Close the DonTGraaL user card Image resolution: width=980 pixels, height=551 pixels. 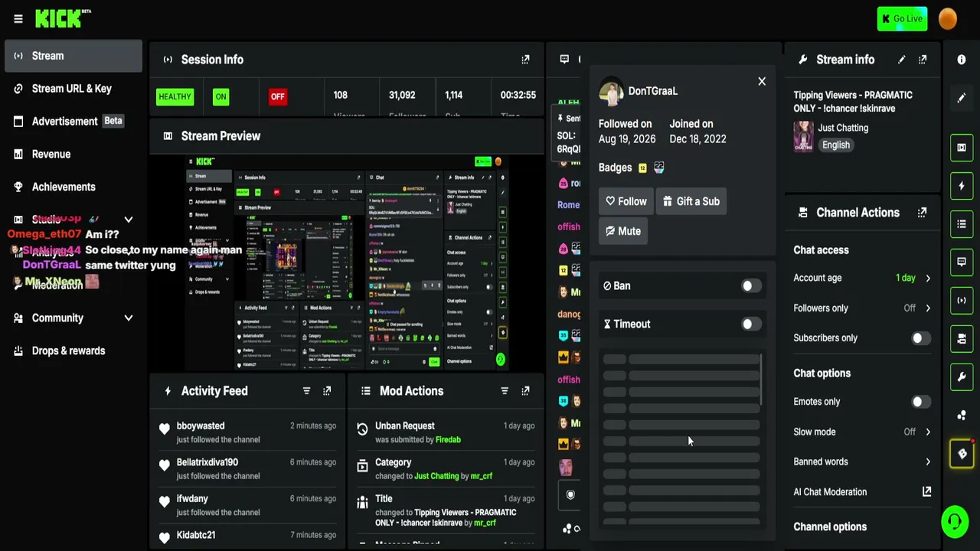(762, 81)
